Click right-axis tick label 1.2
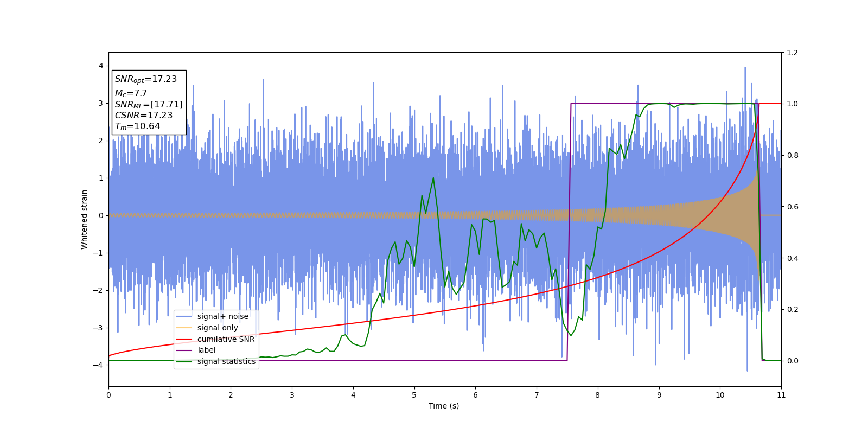This screenshot has height=434, width=868. click(x=792, y=53)
